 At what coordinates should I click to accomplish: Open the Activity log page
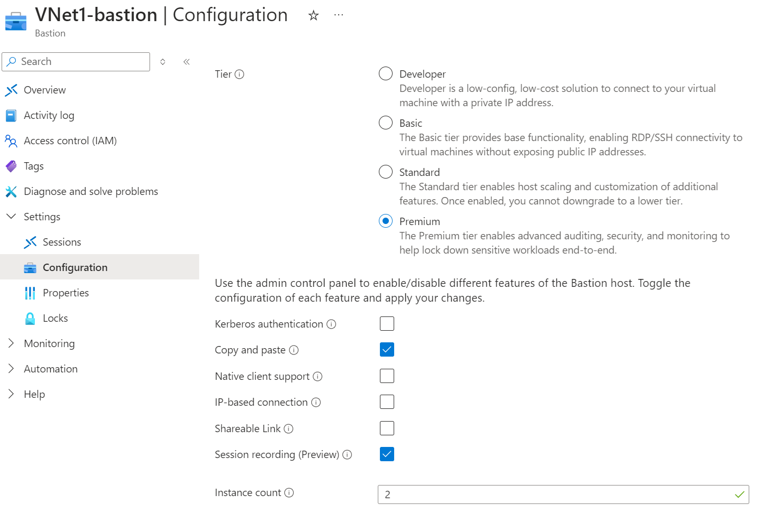coord(49,116)
